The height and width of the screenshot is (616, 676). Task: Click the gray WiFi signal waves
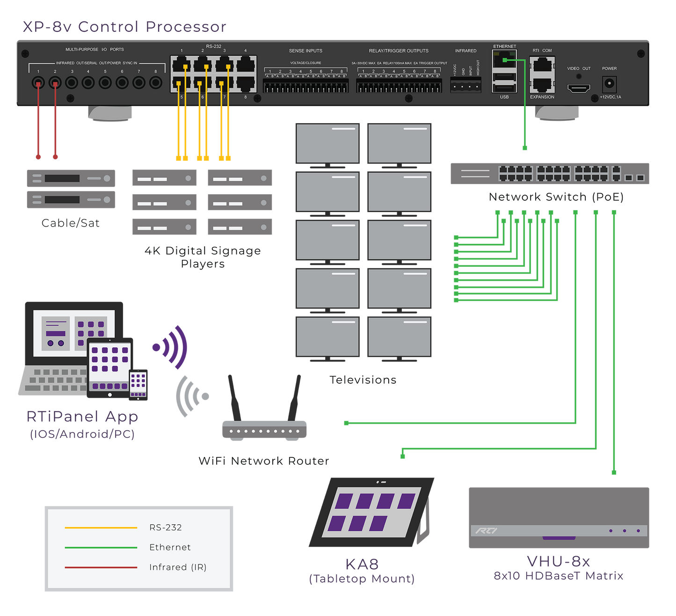point(192,396)
